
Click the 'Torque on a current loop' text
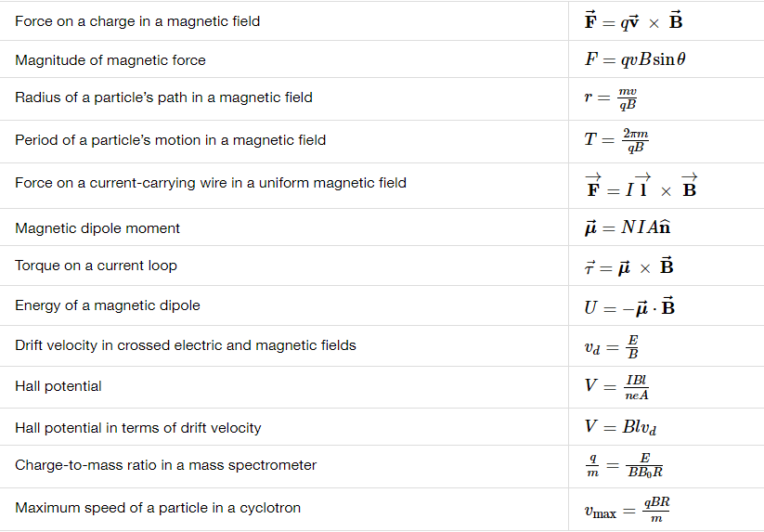tap(96, 266)
